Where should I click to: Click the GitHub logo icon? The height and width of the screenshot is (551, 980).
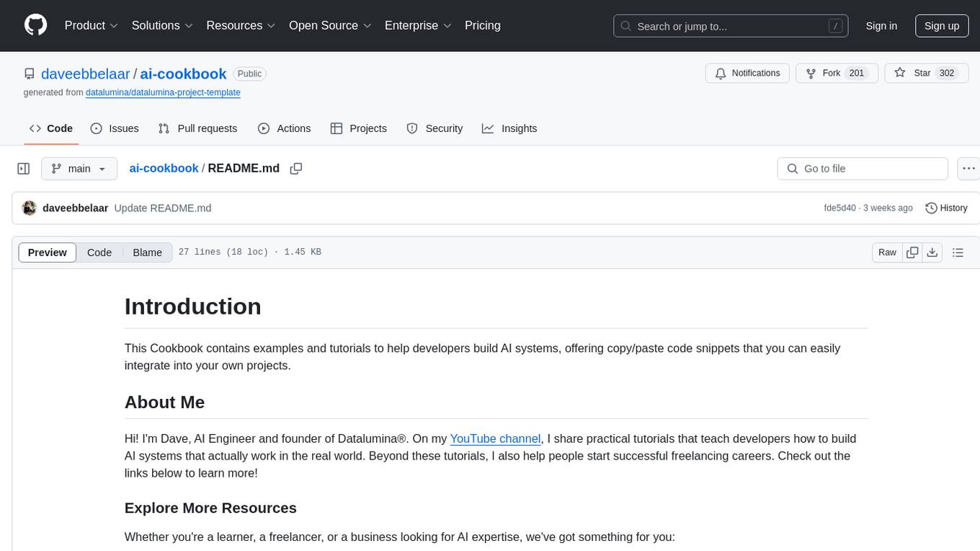click(x=35, y=25)
